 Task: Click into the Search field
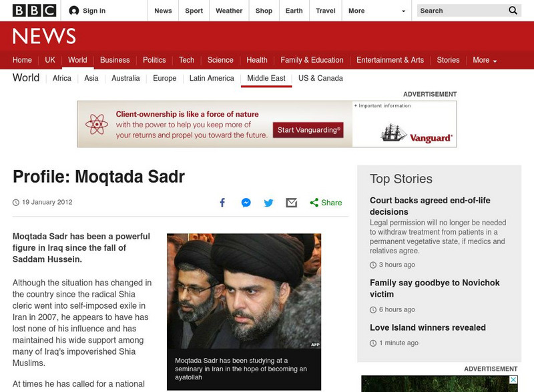(x=462, y=11)
